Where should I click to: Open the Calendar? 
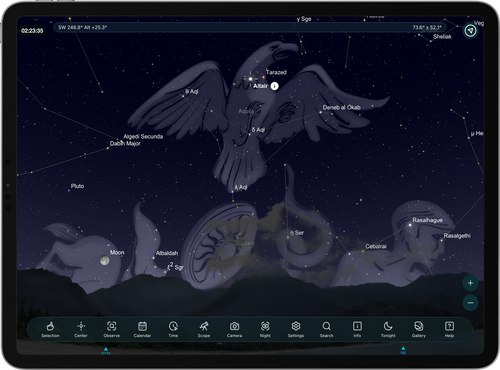point(142,329)
